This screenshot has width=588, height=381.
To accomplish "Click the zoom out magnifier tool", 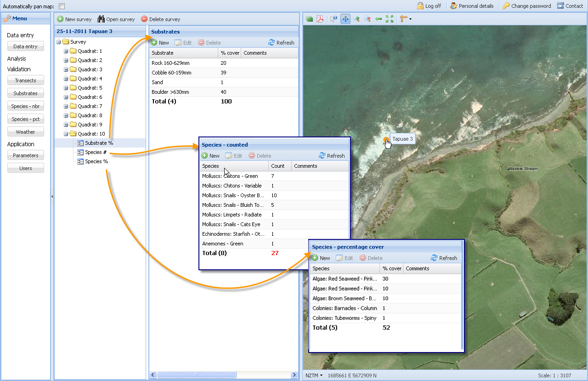I will click(x=367, y=19).
